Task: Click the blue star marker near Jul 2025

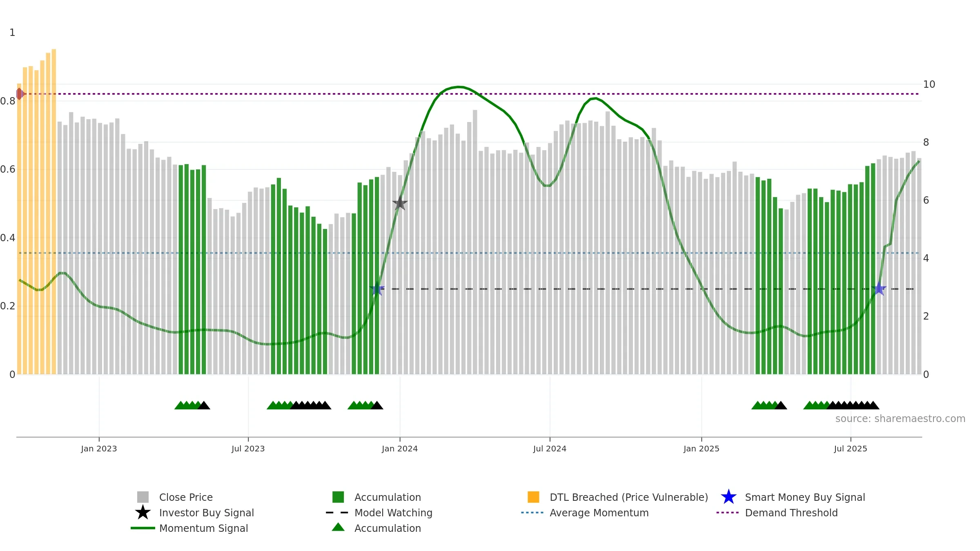Action: (879, 289)
